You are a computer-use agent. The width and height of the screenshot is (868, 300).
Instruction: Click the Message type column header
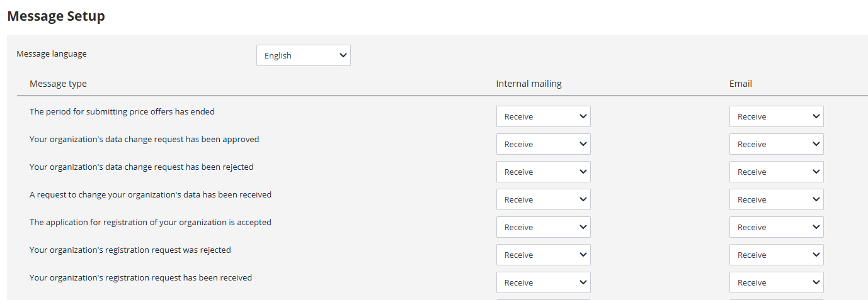point(58,84)
